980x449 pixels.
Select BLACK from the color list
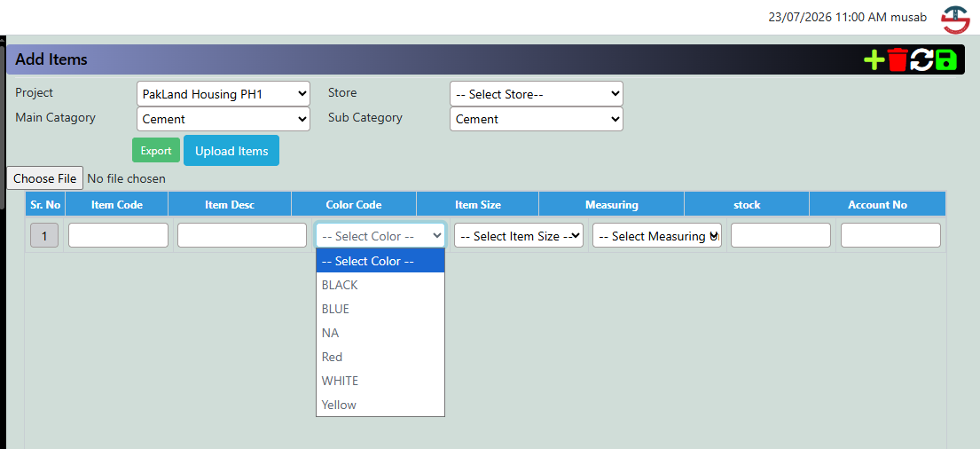point(380,285)
